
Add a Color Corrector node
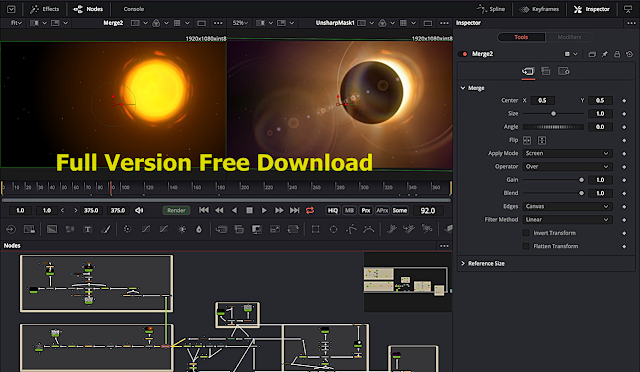127,229
